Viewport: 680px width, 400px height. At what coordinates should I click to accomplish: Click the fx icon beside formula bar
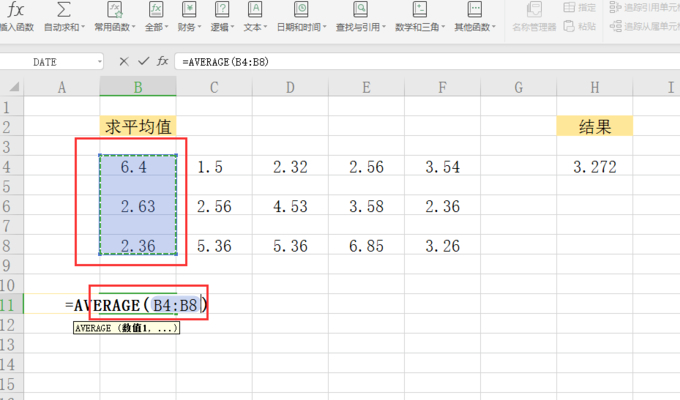pyautogui.click(x=163, y=61)
